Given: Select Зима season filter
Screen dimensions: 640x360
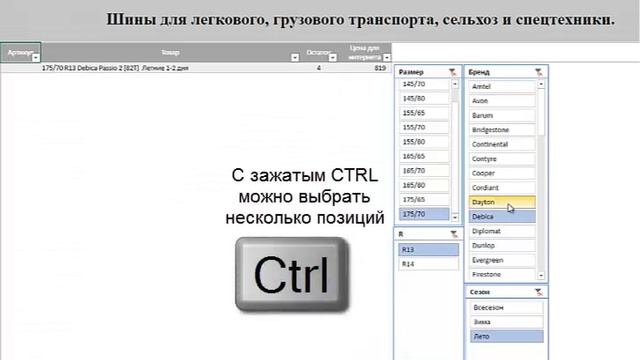Looking at the screenshot, I should pyautogui.click(x=506, y=322).
